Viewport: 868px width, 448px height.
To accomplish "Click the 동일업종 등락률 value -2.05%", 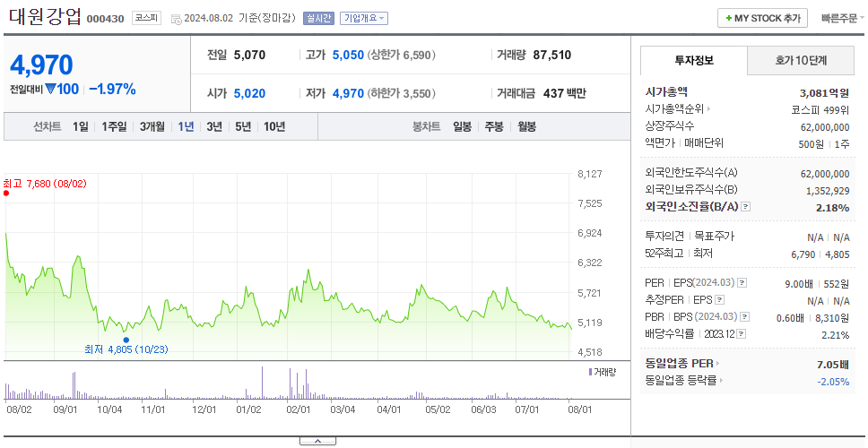I will [x=833, y=382].
